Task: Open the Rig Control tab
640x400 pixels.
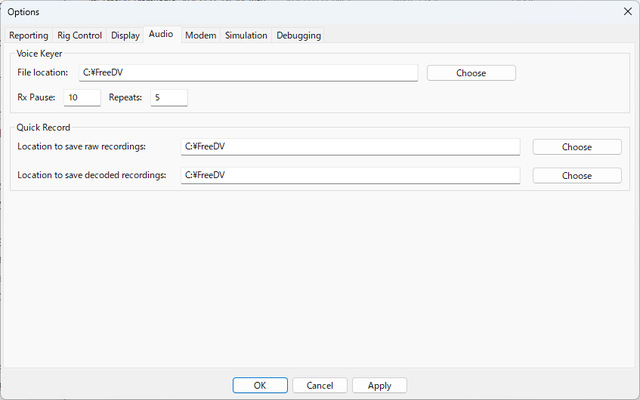Action: (x=80, y=35)
